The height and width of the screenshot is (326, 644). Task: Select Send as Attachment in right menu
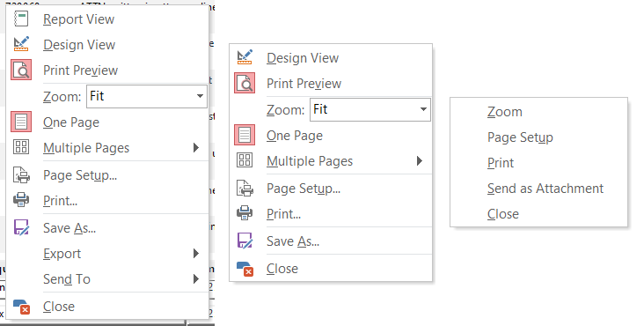pyautogui.click(x=545, y=189)
